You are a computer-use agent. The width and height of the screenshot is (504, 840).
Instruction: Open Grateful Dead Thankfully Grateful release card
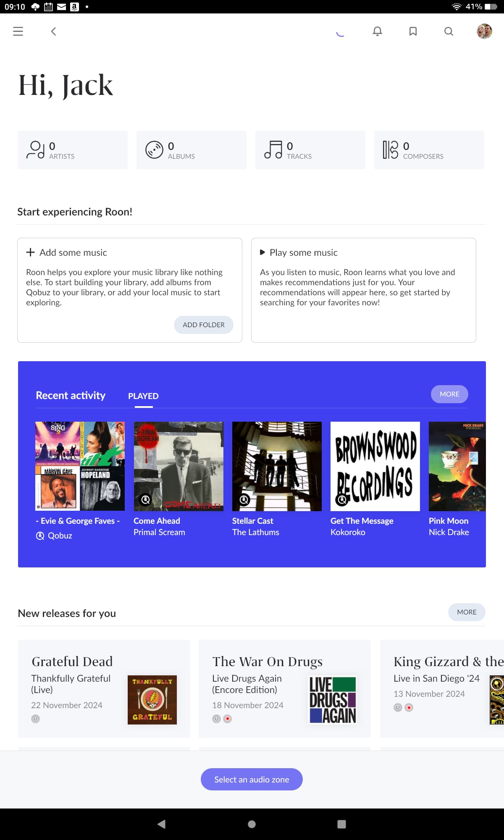coord(104,689)
